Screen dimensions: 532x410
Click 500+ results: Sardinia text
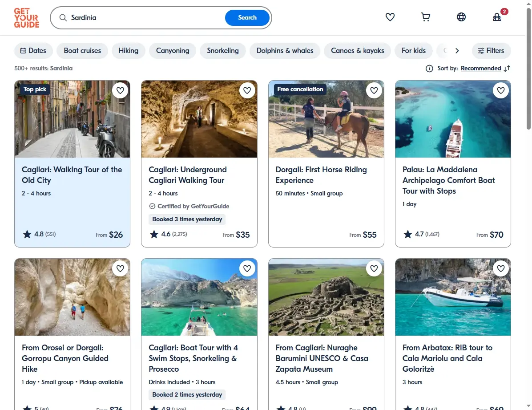tap(44, 68)
